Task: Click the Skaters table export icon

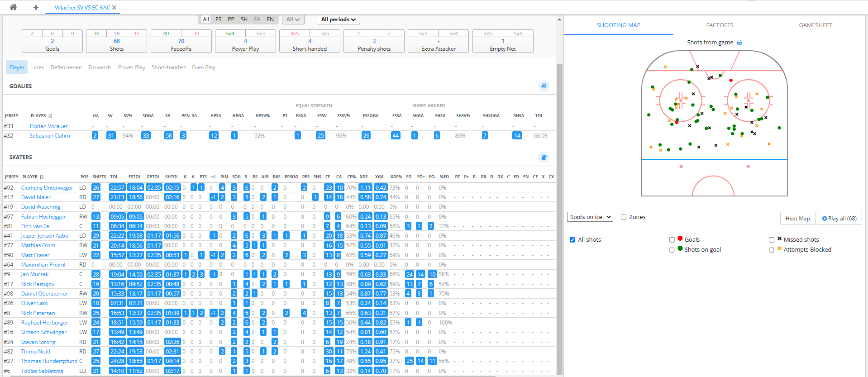Action: pos(544,157)
